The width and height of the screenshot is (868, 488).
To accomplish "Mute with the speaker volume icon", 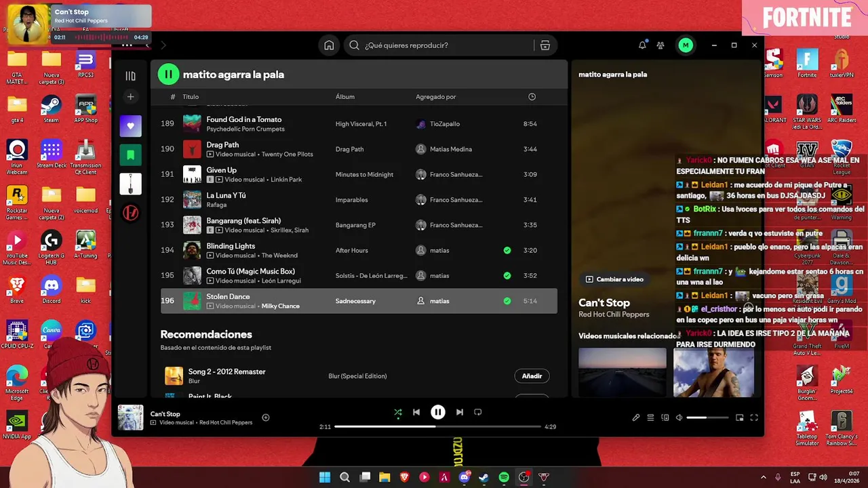I will click(x=679, y=418).
